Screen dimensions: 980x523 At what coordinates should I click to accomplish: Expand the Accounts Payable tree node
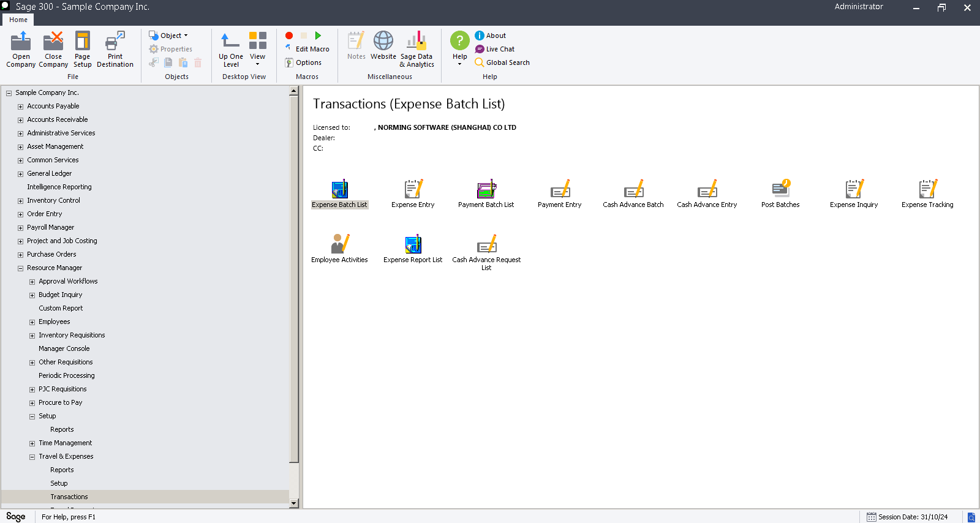pyautogui.click(x=20, y=107)
